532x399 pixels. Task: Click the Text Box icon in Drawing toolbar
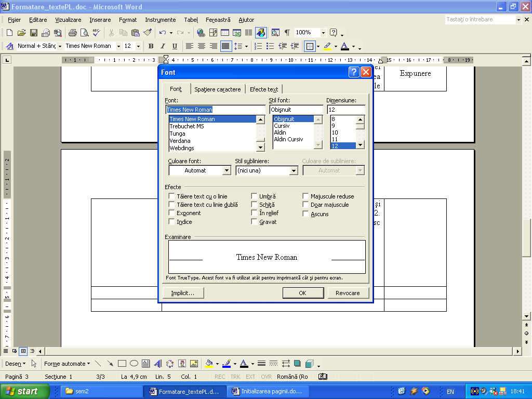pyautogui.click(x=146, y=364)
